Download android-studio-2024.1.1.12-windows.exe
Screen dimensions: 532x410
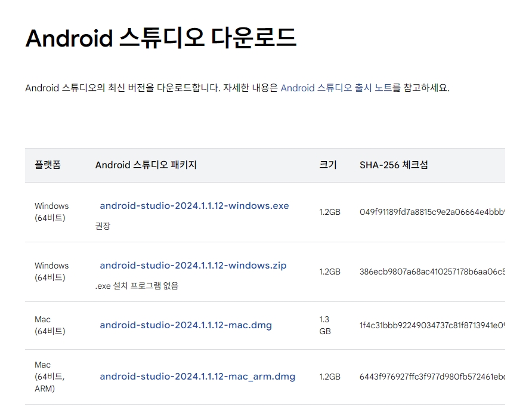coord(194,206)
